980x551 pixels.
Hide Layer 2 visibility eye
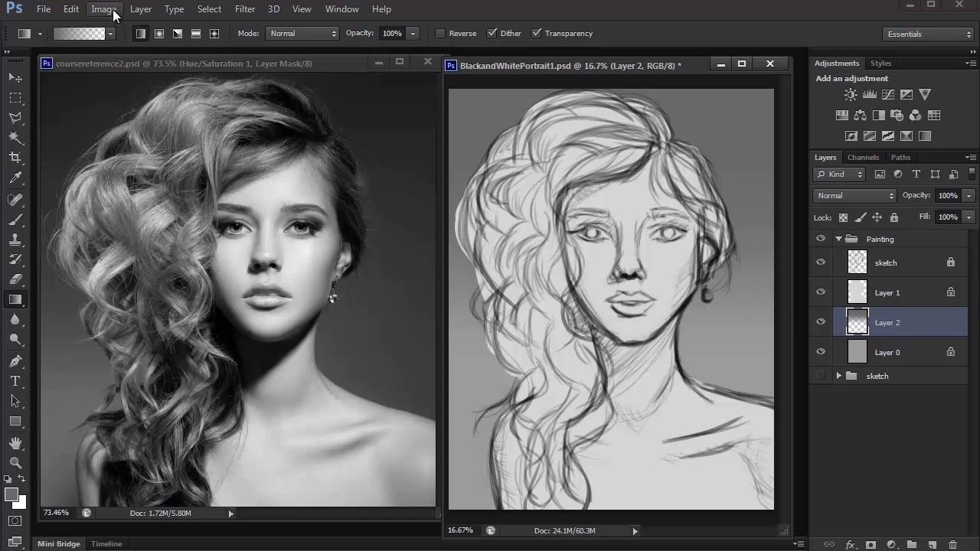[x=821, y=322]
